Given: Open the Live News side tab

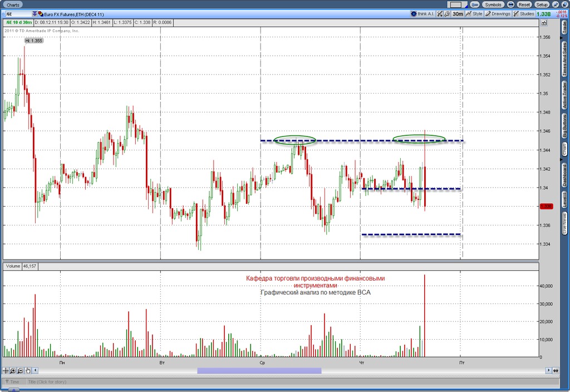Looking at the screenshot, I should click(x=564, y=223).
